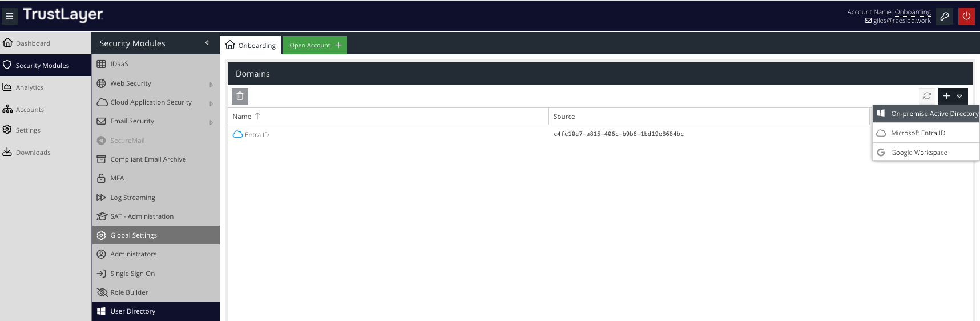Select the c4fe10e7 source ID cell
The image size is (980, 321).
coord(618,134)
